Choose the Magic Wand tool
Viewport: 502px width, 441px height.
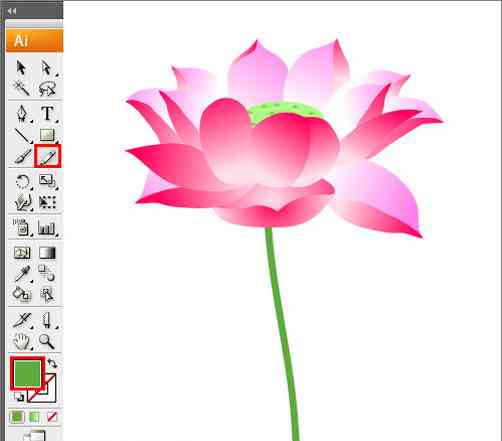point(21,88)
